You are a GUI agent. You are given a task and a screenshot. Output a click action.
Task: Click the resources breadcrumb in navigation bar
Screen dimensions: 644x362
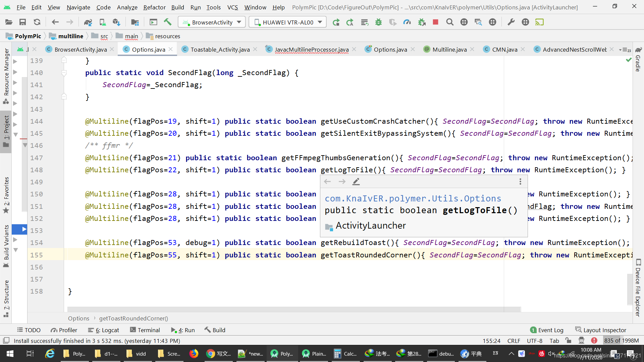pyautogui.click(x=163, y=36)
